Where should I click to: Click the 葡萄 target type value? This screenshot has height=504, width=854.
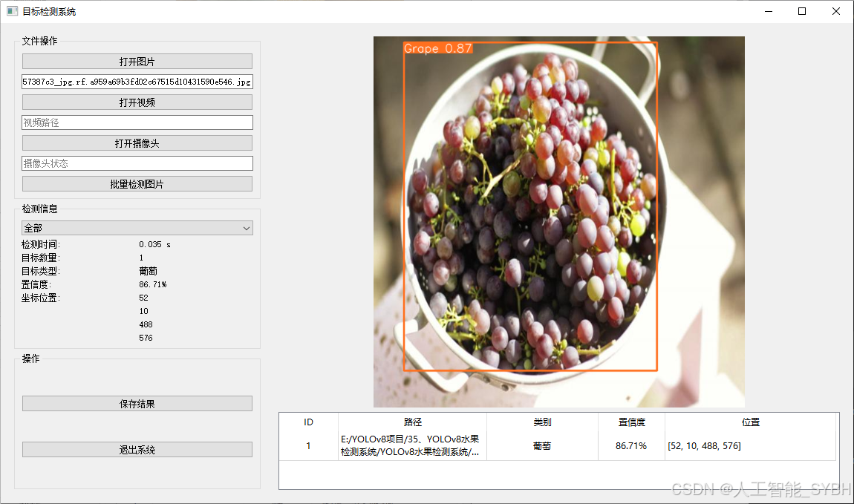148,271
